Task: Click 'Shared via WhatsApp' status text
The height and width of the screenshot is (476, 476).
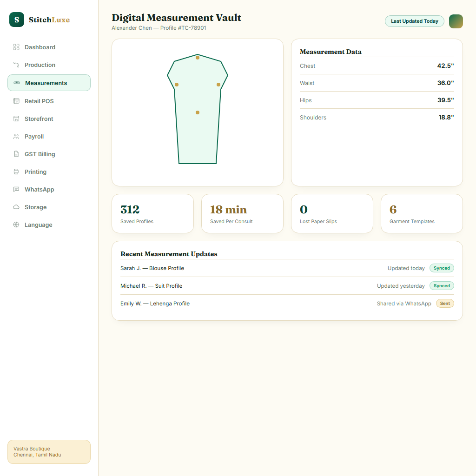Action: (404, 304)
